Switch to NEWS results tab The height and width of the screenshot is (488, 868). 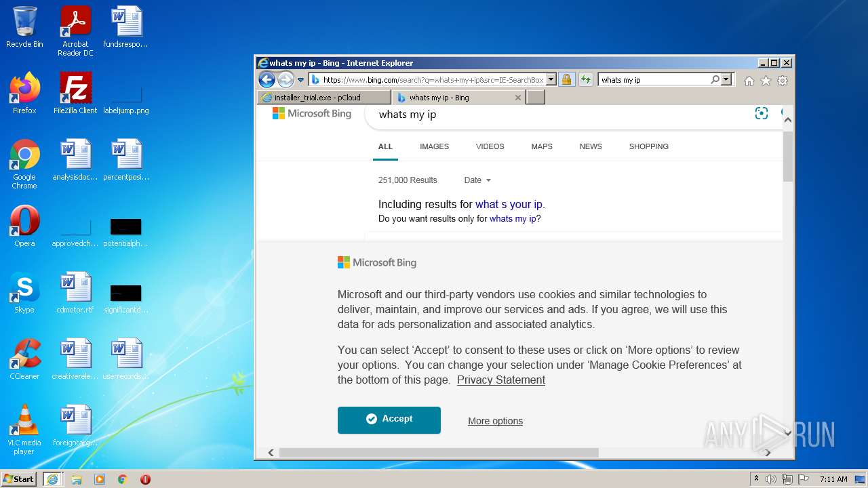(591, 146)
